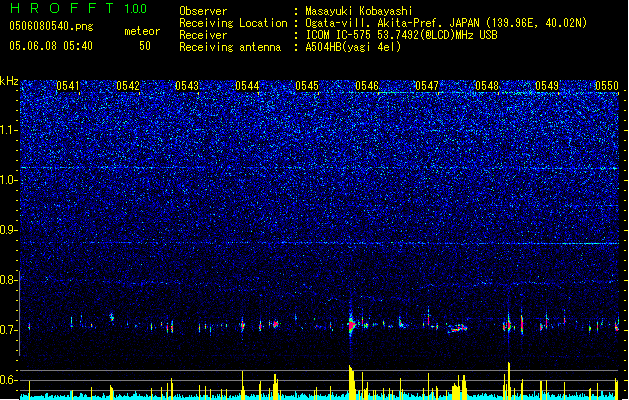
Task: Click the HROFFT 1.0.0 title text
Action: pos(79,8)
